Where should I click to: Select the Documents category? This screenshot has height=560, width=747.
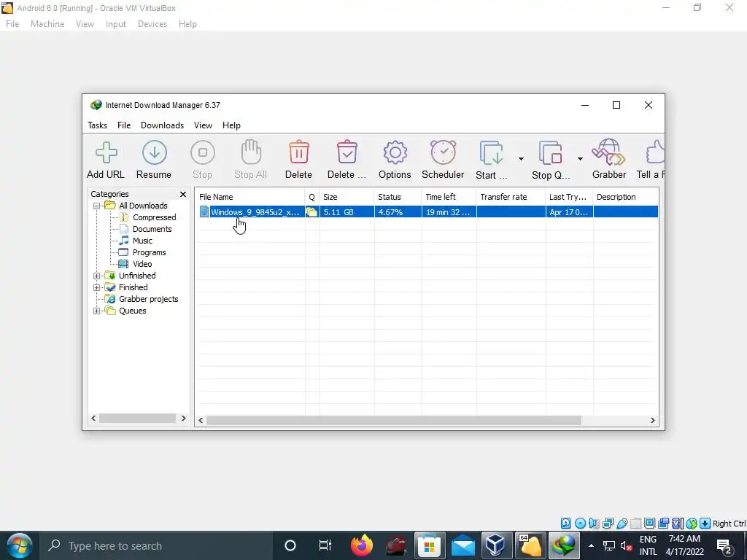(152, 229)
